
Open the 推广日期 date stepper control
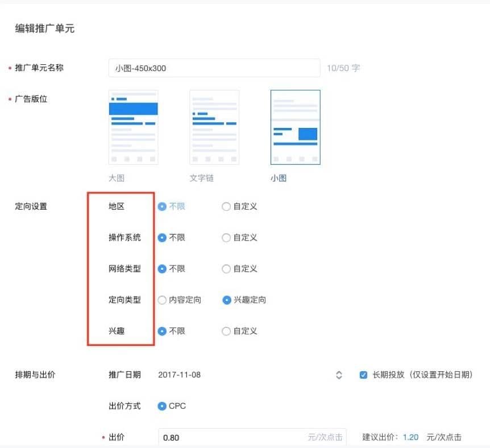(339, 375)
